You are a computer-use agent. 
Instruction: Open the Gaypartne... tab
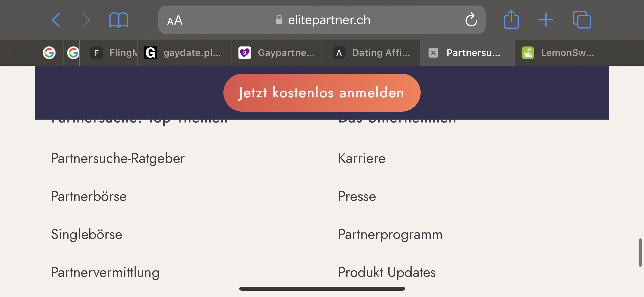coord(279,53)
